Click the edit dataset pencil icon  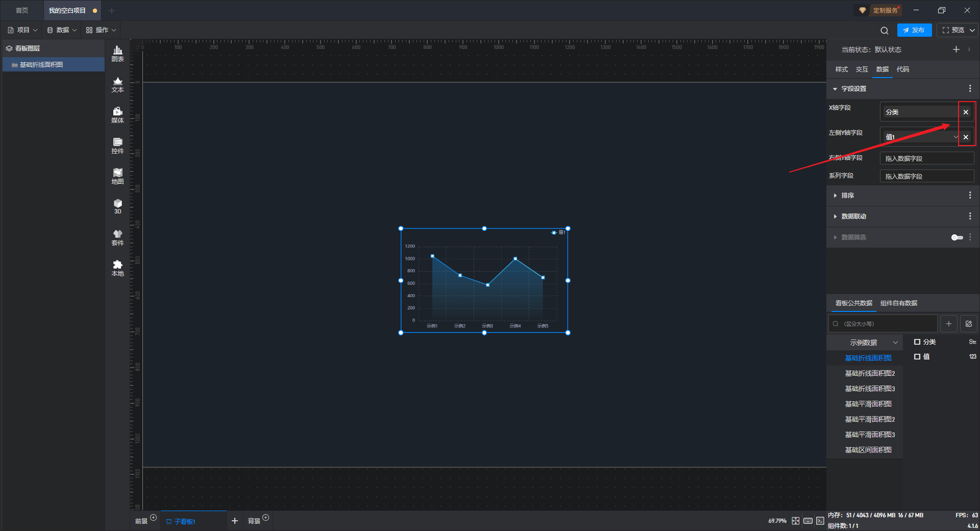pos(969,324)
